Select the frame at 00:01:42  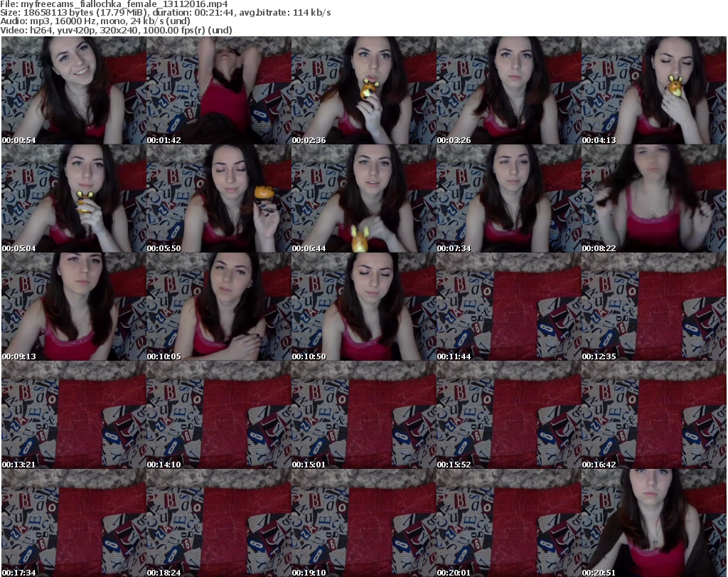218,90
